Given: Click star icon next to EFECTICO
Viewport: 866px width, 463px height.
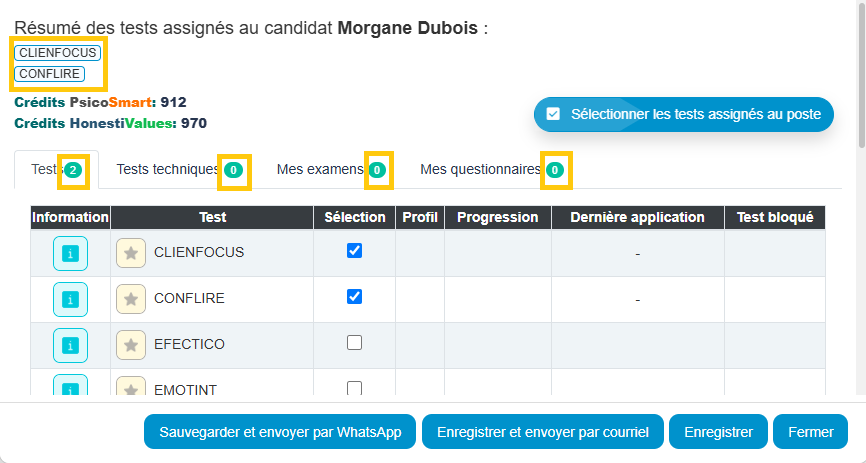Looking at the screenshot, I should point(131,345).
